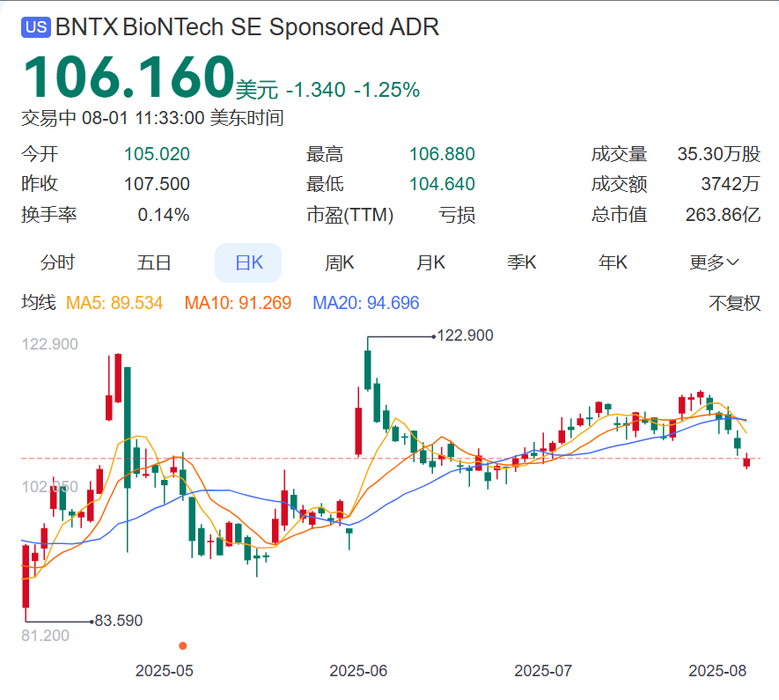Click the blue US market badge icon
This screenshot has width=779, height=700.
click(x=36, y=27)
